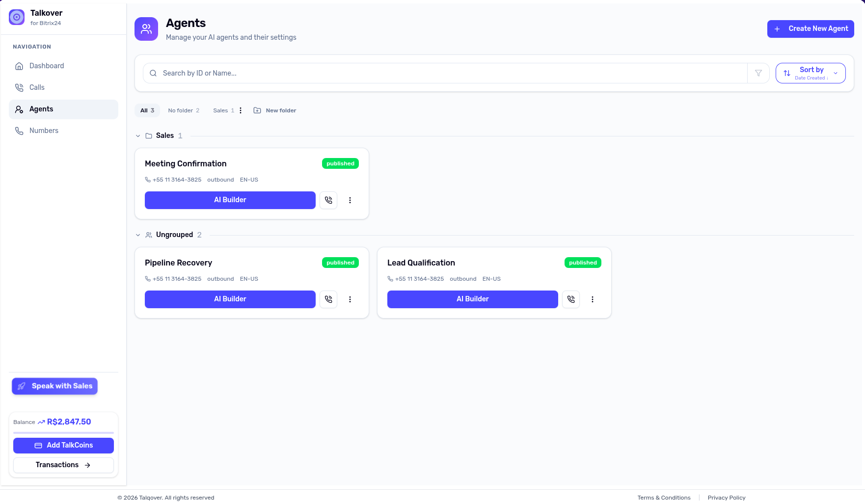Click test call icon on Lead Qualification card

click(x=571, y=299)
